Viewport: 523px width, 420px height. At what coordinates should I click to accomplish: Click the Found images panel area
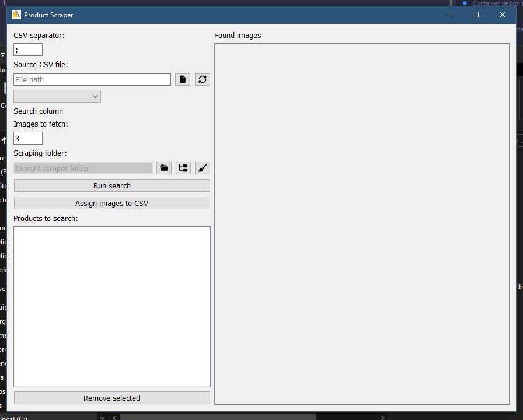[x=361, y=223]
